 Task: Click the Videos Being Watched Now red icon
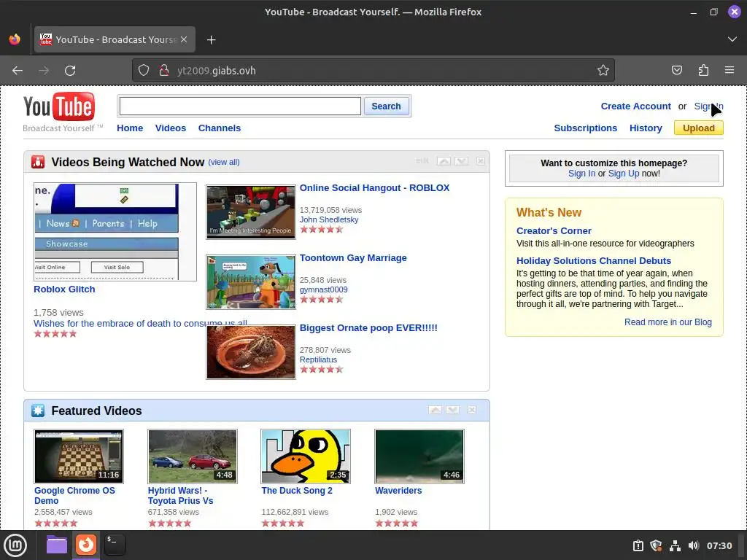coord(38,162)
